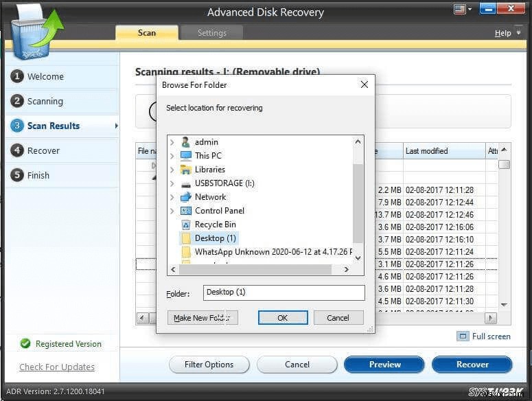Viewport: 532px width, 401px height.
Task: Click the Last modified column header
Action: pos(444,151)
